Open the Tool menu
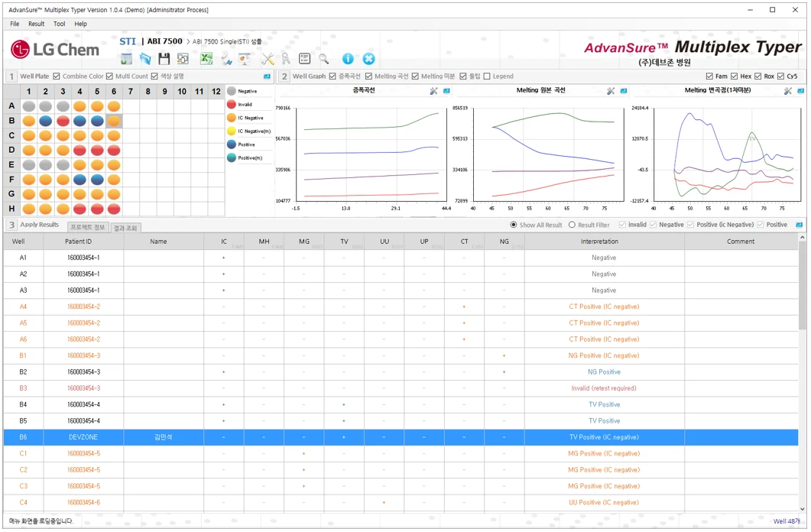This screenshot has height=532, width=811. tap(60, 24)
